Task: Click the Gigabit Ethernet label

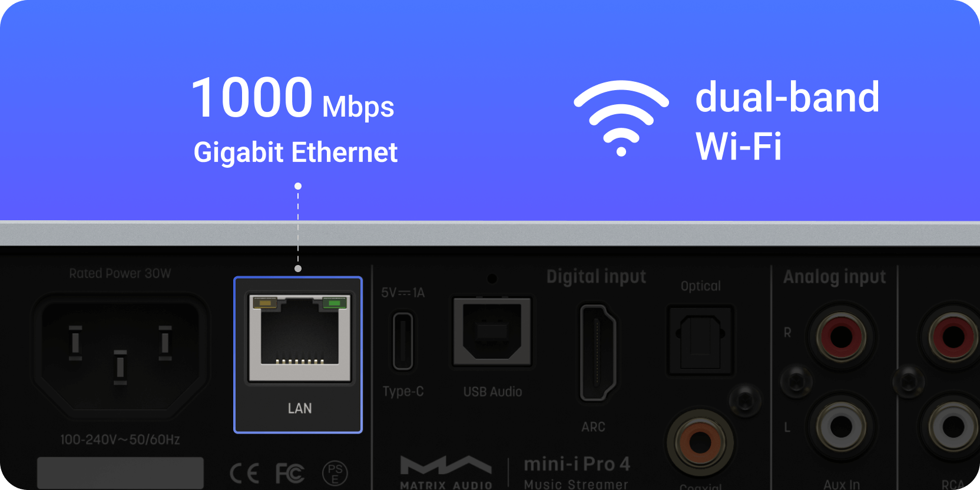Action: coord(296,153)
